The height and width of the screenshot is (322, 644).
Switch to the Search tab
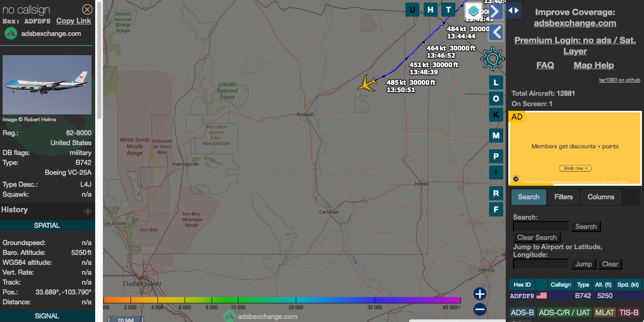(529, 197)
